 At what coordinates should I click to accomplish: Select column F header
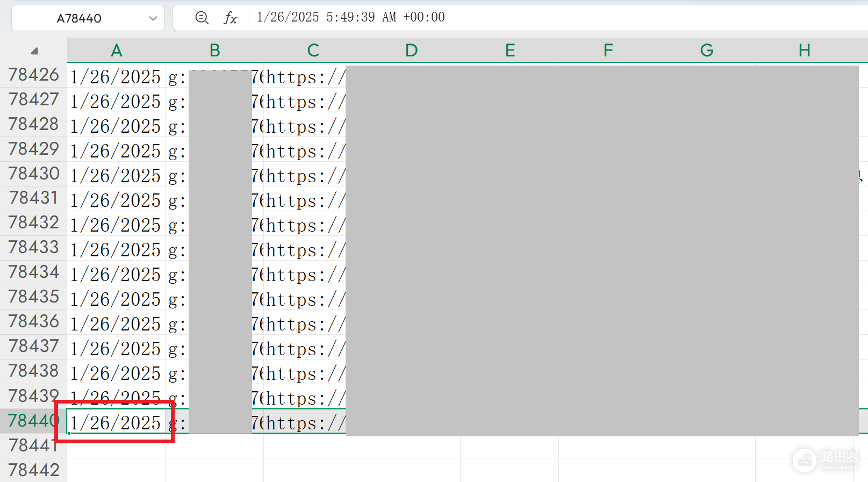point(608,51)
